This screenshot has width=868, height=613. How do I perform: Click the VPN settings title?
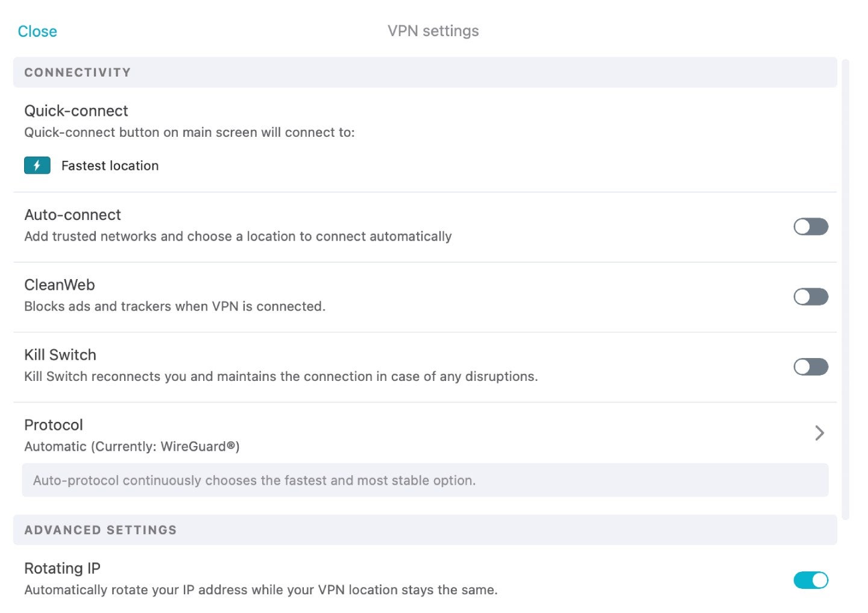pos(433,31)
